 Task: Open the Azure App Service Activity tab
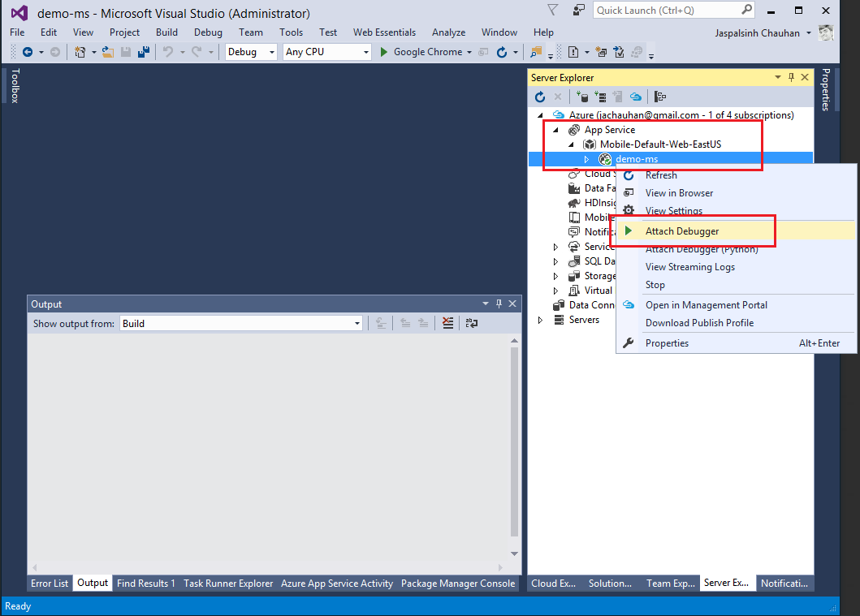[x=337, y=583]
